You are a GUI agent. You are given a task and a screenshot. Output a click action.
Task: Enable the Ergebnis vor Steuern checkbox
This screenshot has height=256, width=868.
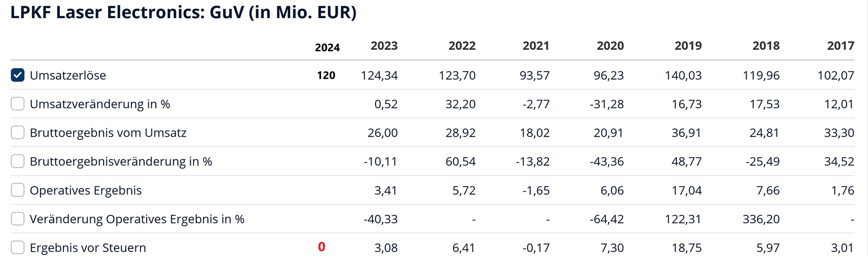(18, 247)
